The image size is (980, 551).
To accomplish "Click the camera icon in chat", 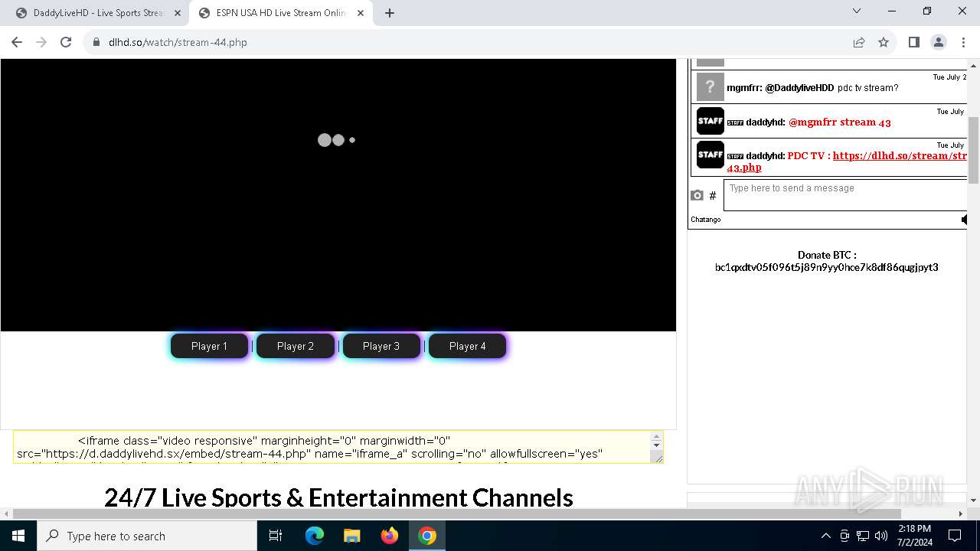I will pyautogui.click(x=697, y=196).
